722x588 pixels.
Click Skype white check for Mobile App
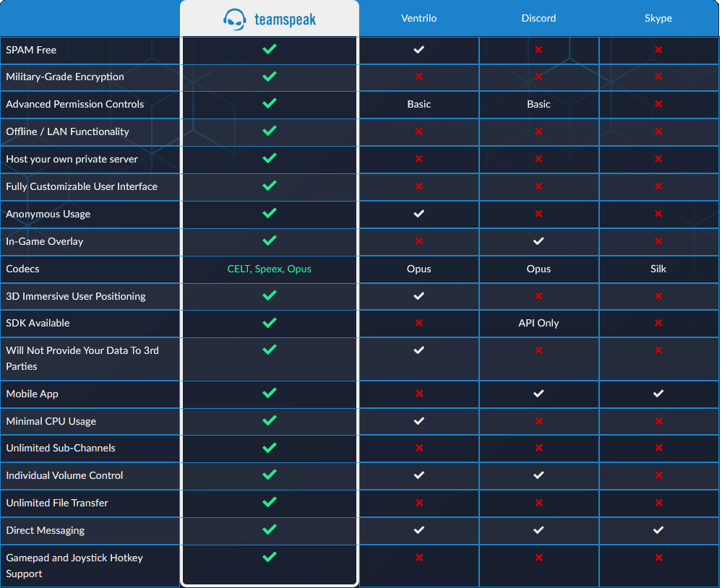pos(658,394)
